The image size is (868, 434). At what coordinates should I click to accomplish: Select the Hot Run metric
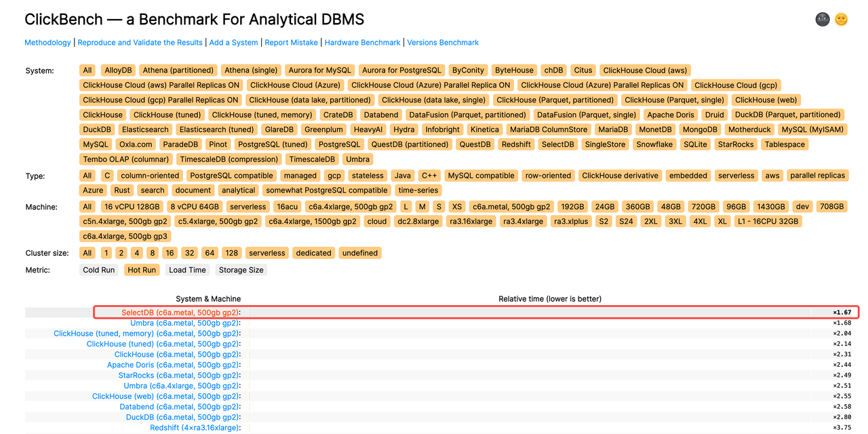(x=142, y=271)
